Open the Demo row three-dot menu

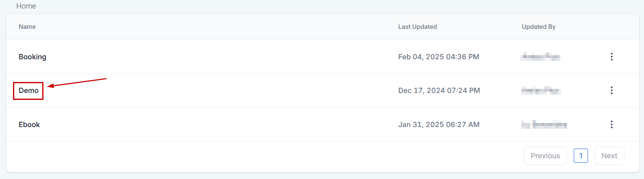(612, 91)
